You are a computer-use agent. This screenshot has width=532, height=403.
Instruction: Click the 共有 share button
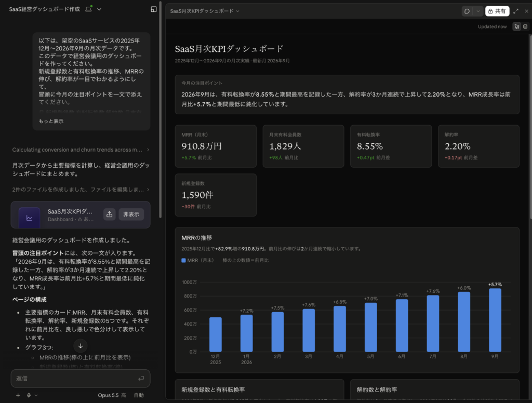click(x=497, y=11)
